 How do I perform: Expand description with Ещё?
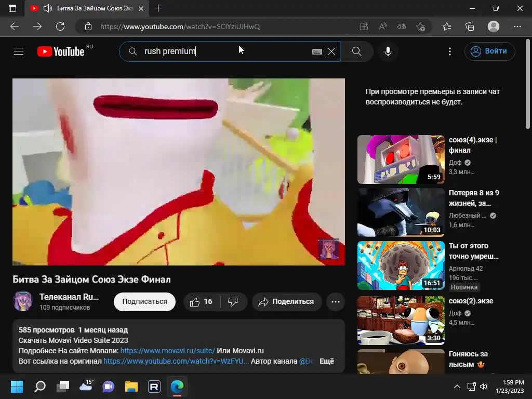click(327, 361)
